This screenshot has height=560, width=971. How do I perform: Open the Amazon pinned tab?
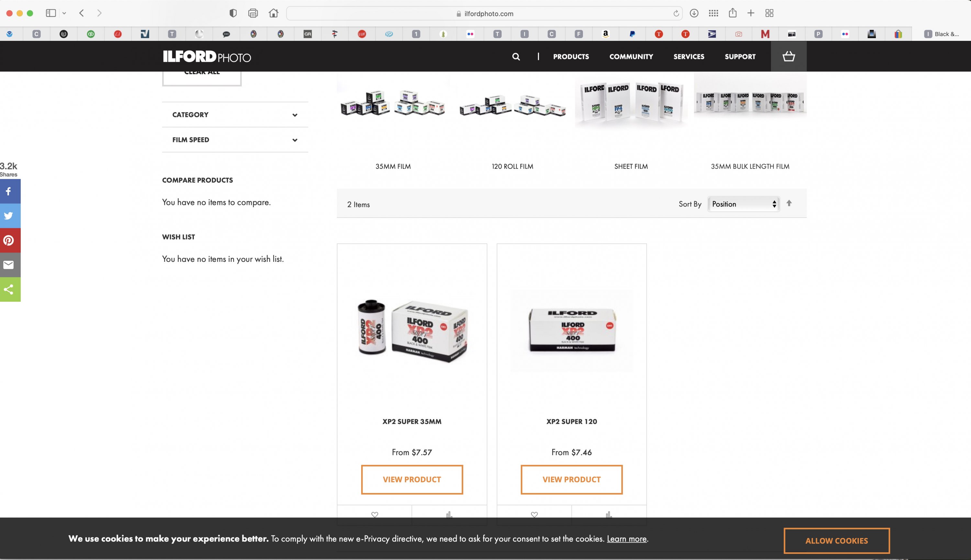[x=606, y=34]
